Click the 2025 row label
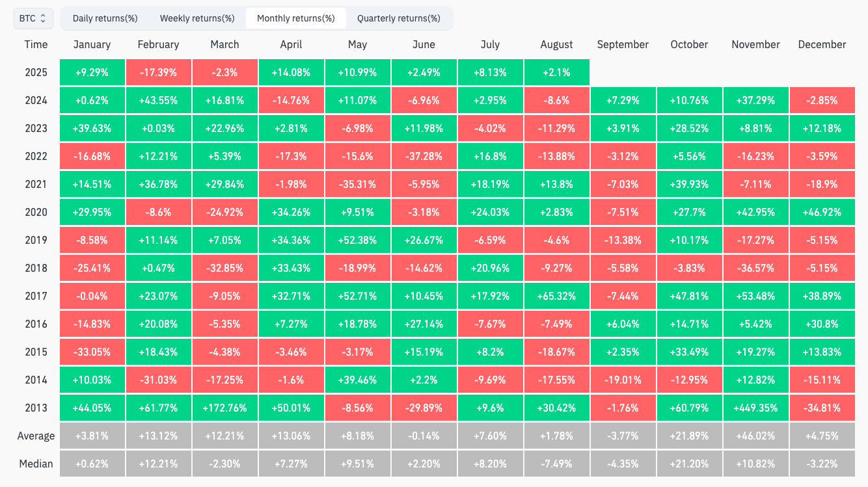Screen dimensions: 868x487 point(36,72)
